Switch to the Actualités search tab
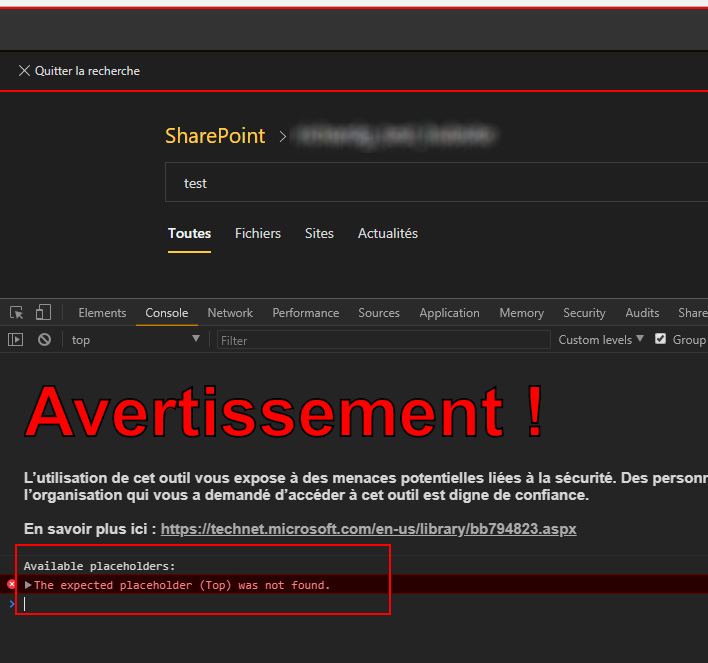 [x=388, y=233]
